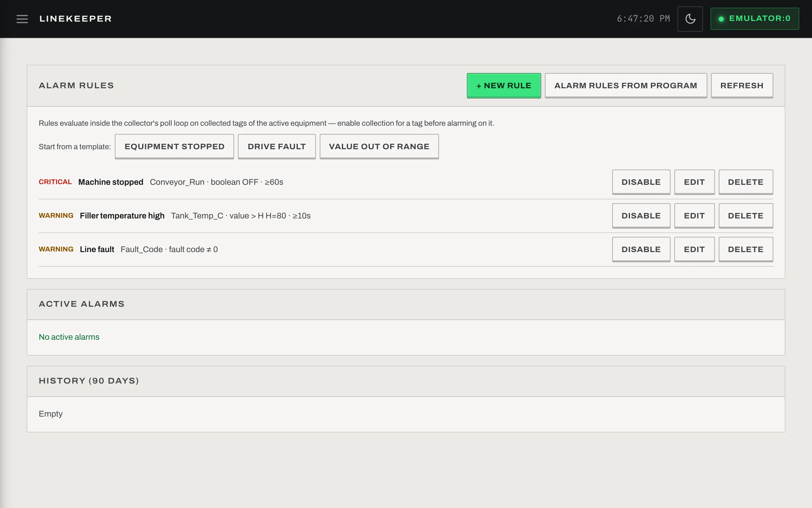
Task: Select the Fault_Code fault code condition text
Action: pyautogui.click(x=169, y=249)
